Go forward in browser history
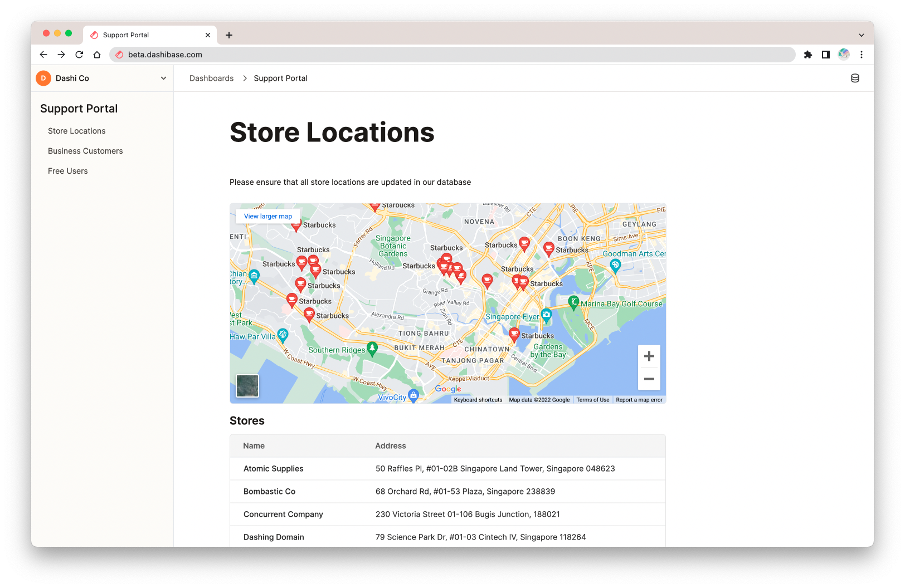The height and width of the screenshot is (588, 905). (61, 55)
